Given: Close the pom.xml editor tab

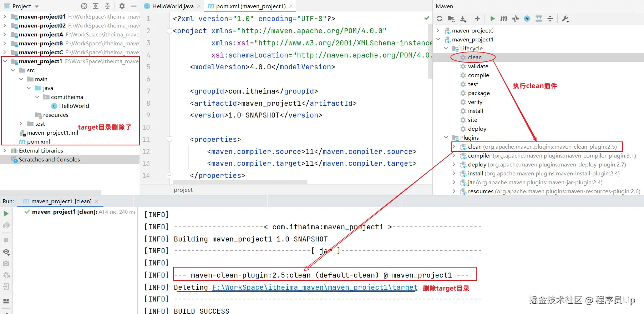Looking at the screenshot, I should tap(291, 6).
